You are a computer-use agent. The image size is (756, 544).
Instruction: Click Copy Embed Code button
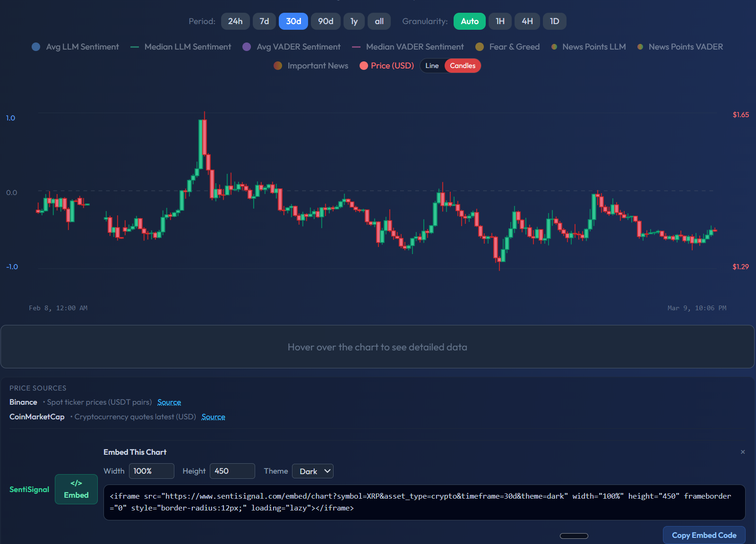pos(704,535)
